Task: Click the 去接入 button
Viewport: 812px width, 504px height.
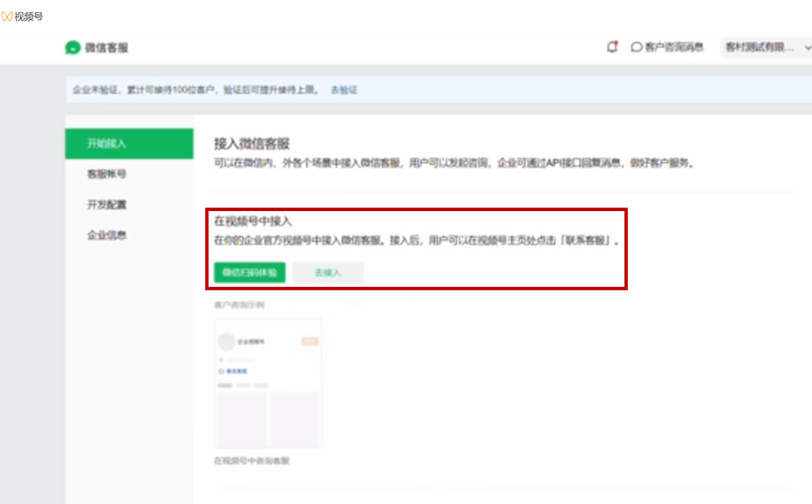Action: pyautogui.click(x=328, y=272)
